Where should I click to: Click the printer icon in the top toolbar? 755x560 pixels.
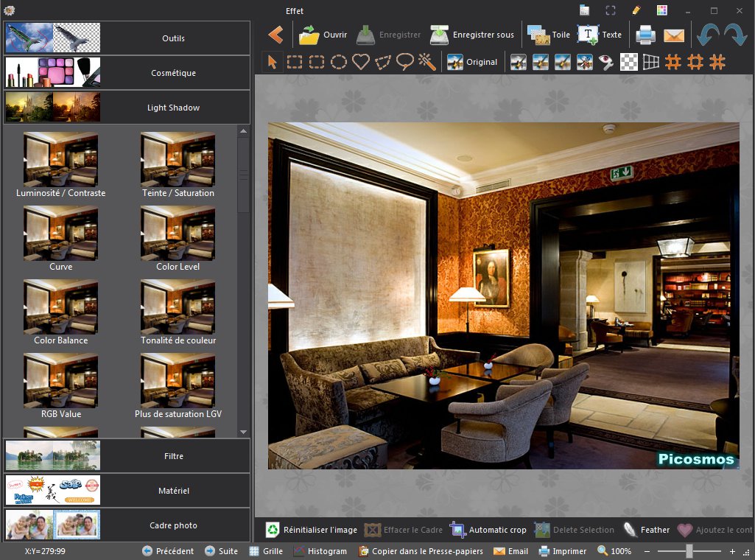[x=646, y=35]
